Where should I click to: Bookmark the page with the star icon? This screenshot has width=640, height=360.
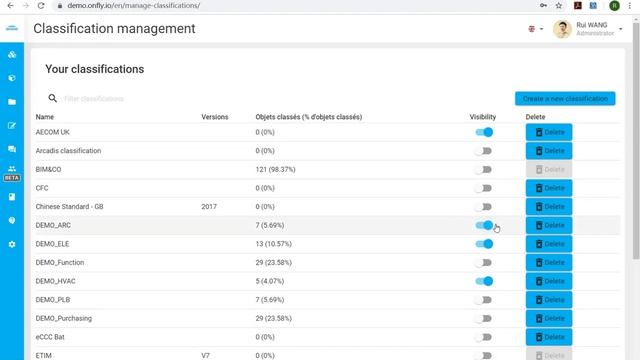tap(559, 5)
